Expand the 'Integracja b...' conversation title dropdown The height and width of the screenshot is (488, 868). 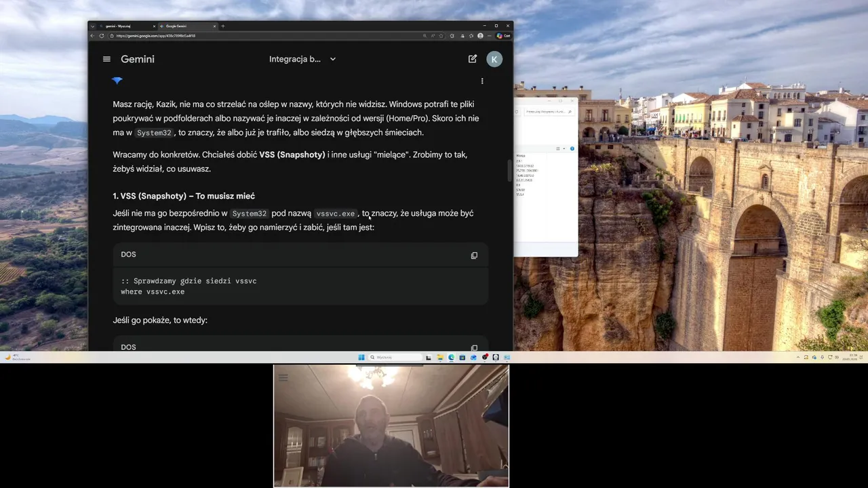(333, 59)
